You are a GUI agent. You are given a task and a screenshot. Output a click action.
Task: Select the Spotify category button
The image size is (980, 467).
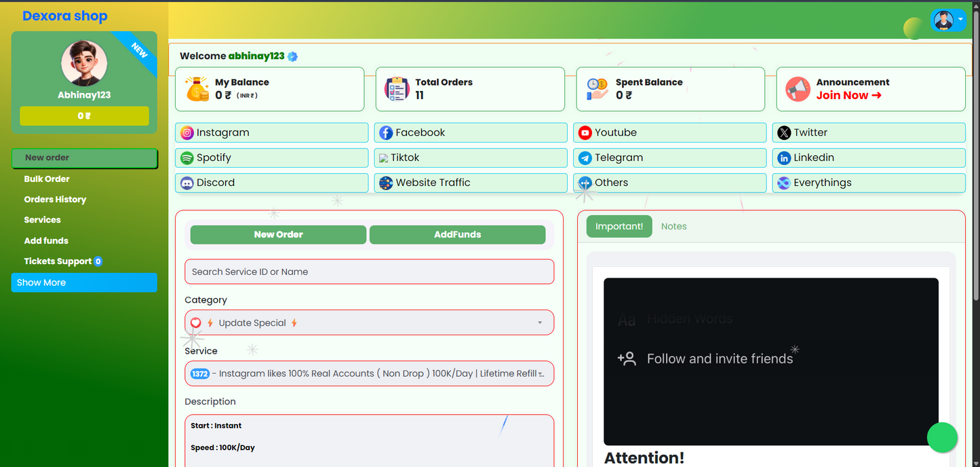272,157
